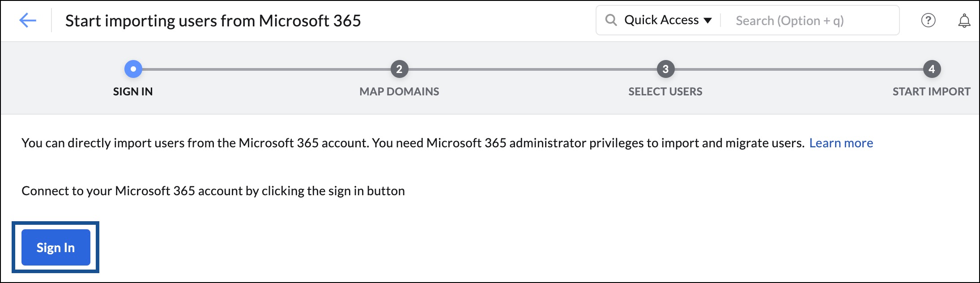The height and width of the screenshot is (283, 980).
Task: Click the search magnifier icon
Action: 611,20
